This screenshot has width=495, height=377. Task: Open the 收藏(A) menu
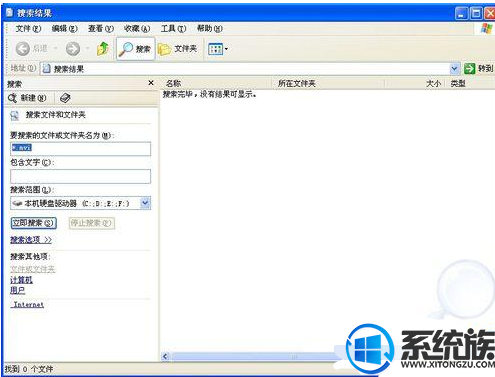click(x=137, y=29)
